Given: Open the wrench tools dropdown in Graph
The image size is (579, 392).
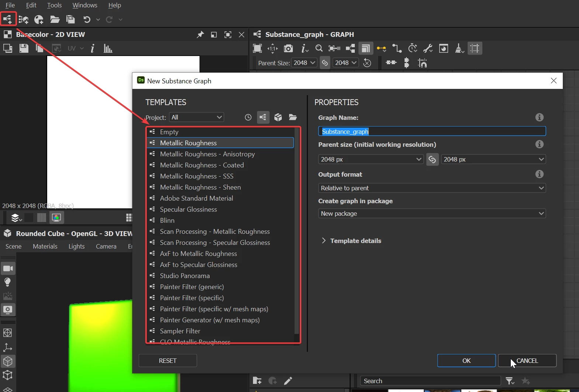Looking at the screenshot, I should (x=428, y=48).
